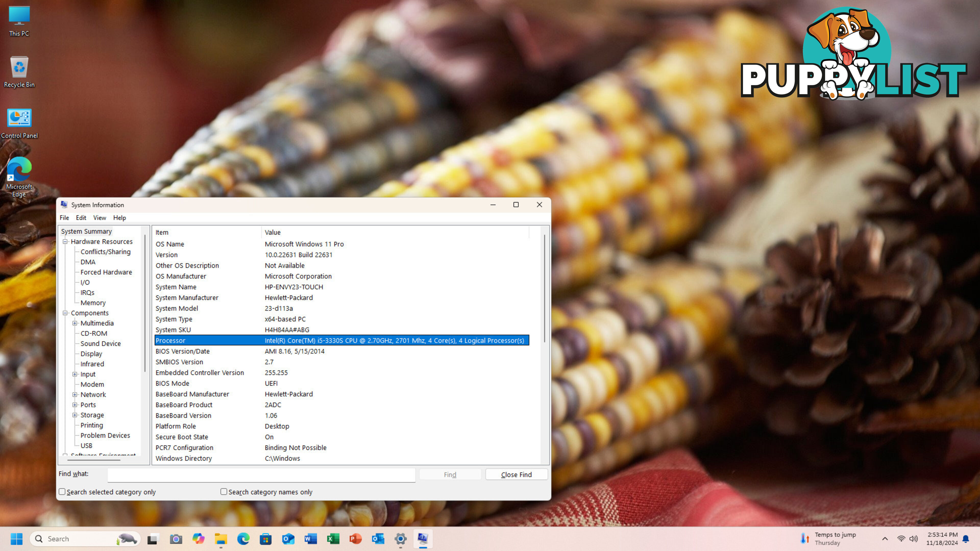Open File Explorer from taskbar
The height and width of the screenshot is (551, 980).
click(220, 538)
